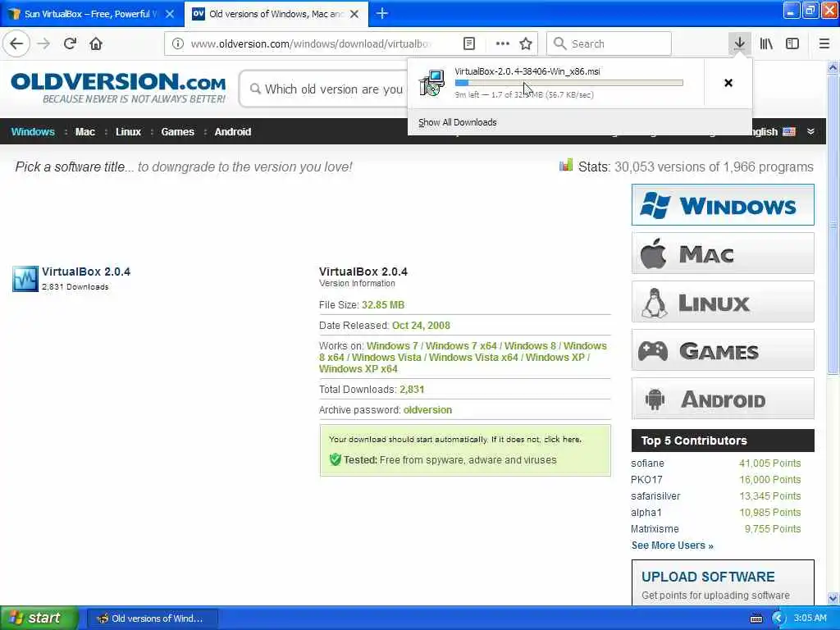Focus the Firefox Search box
The height and width of the screenshot is (630, 840).
pyautogui.click(x=609, y=43)
